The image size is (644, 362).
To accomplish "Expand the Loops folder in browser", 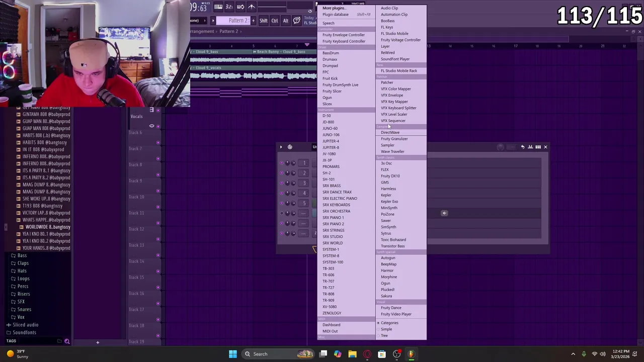I will 24,279.
